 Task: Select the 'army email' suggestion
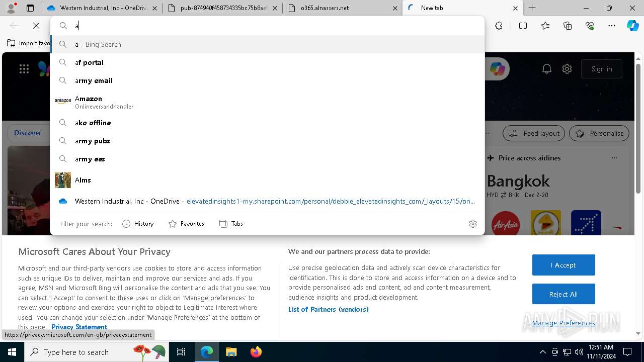pos(267,80)
